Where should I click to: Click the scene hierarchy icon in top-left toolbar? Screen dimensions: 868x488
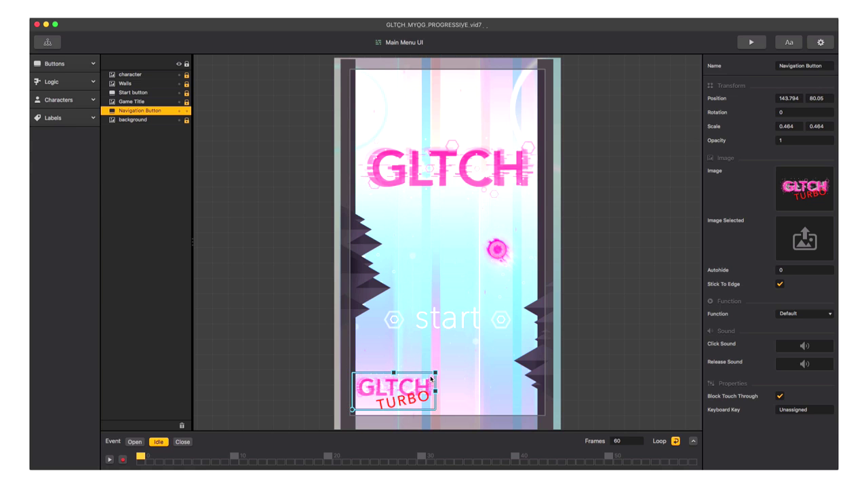click(x=47, y=42)
